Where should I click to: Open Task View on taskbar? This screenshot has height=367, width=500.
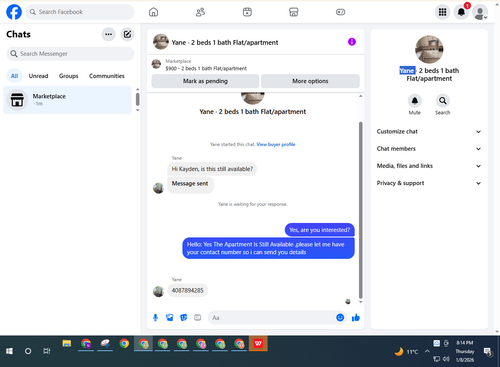(x=47, y=351)
